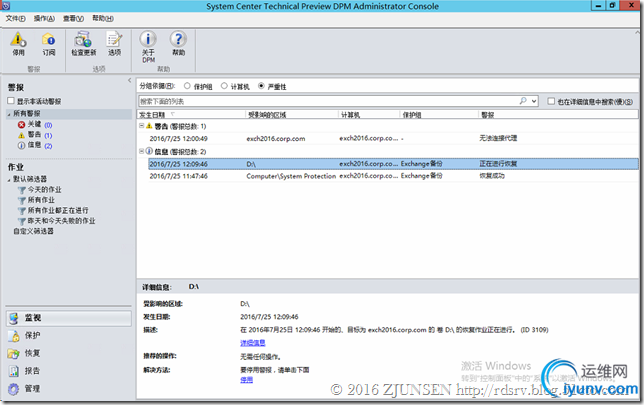Click the 昨天和今天失败的作业 filter icon

click(22, 221)
